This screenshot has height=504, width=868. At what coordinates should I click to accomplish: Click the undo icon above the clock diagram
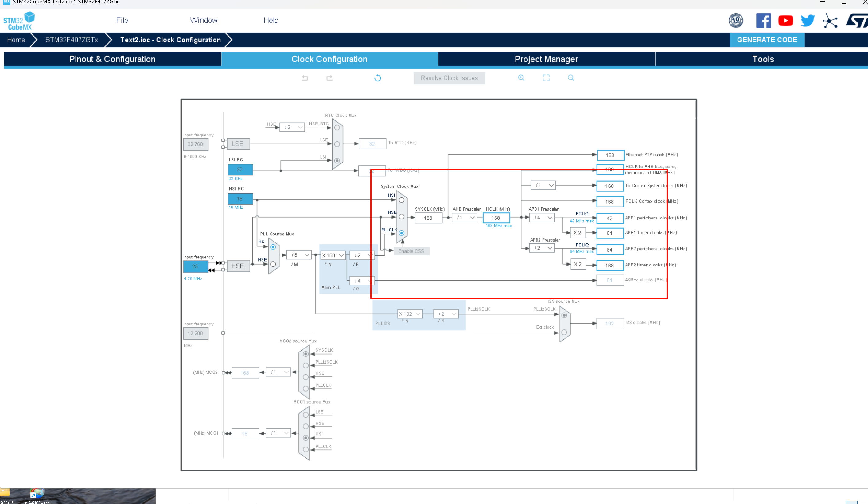(x=305, y=78)
